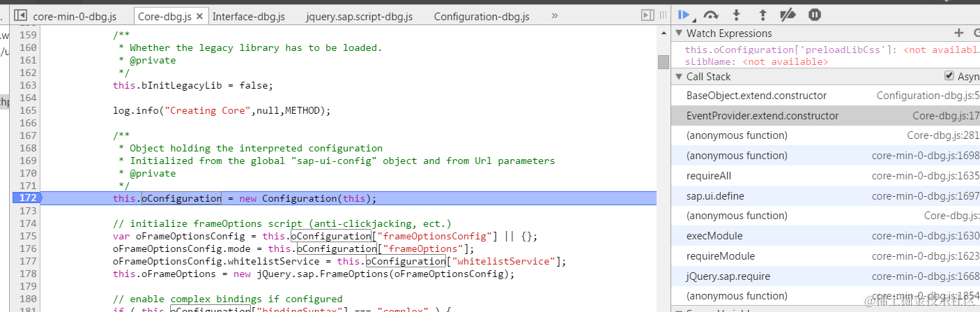Open Configuration-dbg.js:5 source link
The width and height of the screenshot is (980, 312).
pyautogui.click(x=928, y=96)
